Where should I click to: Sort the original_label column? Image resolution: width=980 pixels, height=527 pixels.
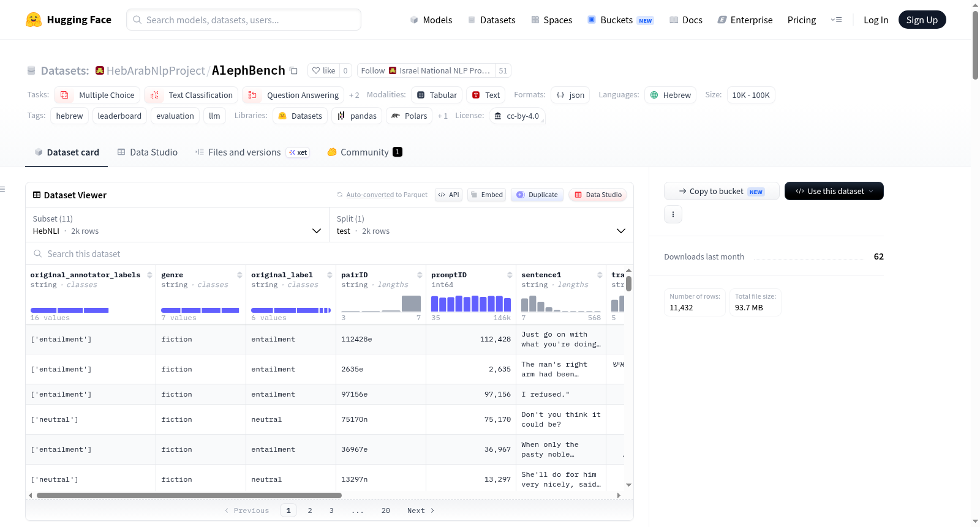click(330, 275)
